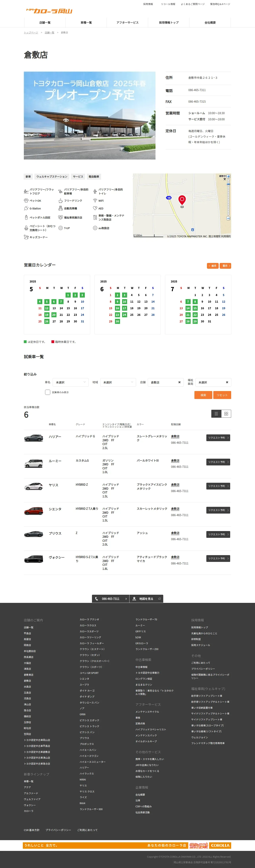
Task: Open リコール情報 in the top utility links
Action: click(168, 4)
